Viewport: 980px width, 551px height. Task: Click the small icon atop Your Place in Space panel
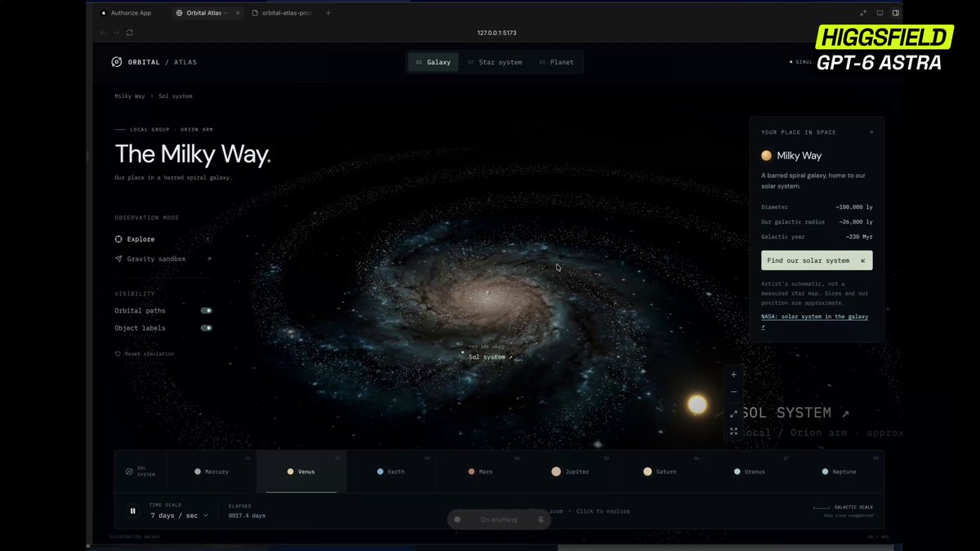(871, 132)
